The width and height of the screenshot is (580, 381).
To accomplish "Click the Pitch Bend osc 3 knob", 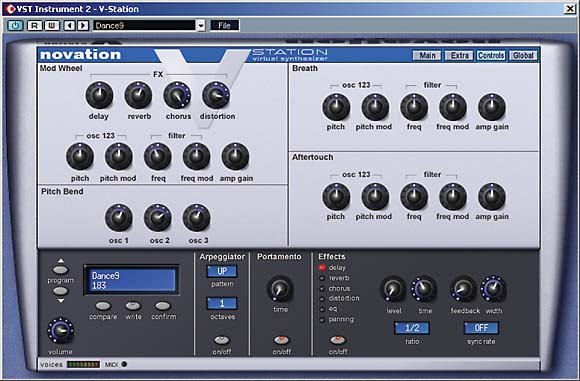I will coord(196,218).
